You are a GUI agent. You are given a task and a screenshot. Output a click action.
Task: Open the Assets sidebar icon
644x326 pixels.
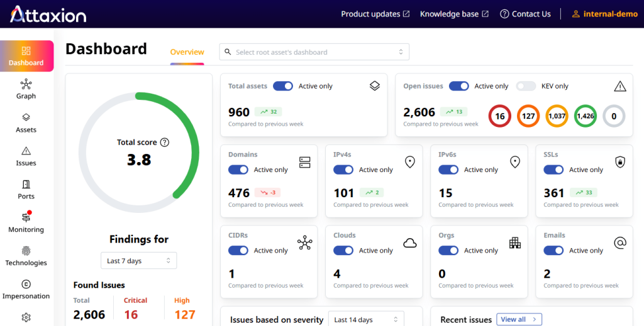(x=26, y=117)
